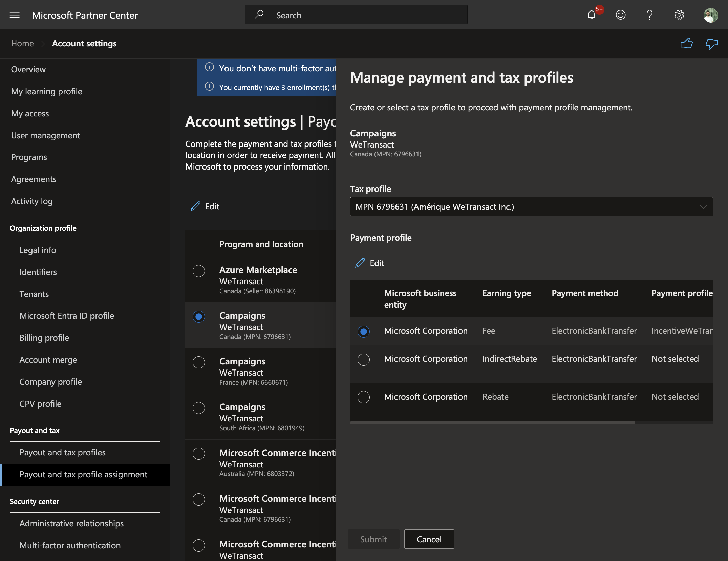This screenshot has height=561, width=728.
Task: Select Commerce Incentives Australia radio button
Action: click(x=199, y=454)
